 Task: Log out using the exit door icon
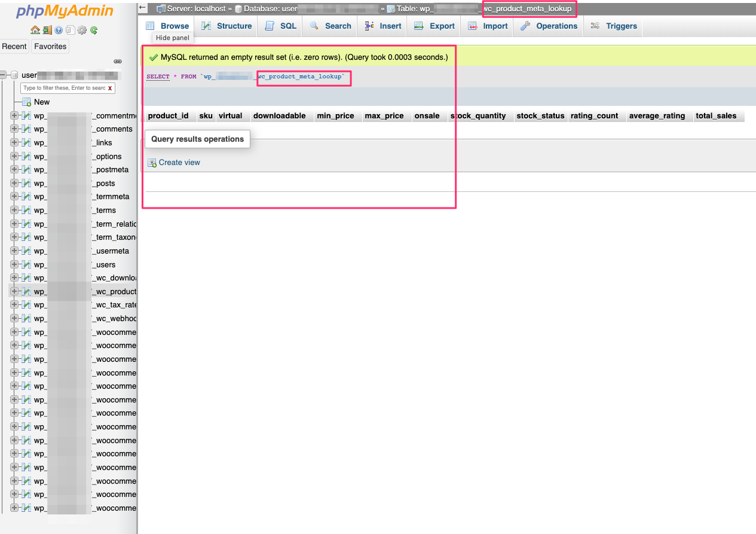tap(47, 30)
